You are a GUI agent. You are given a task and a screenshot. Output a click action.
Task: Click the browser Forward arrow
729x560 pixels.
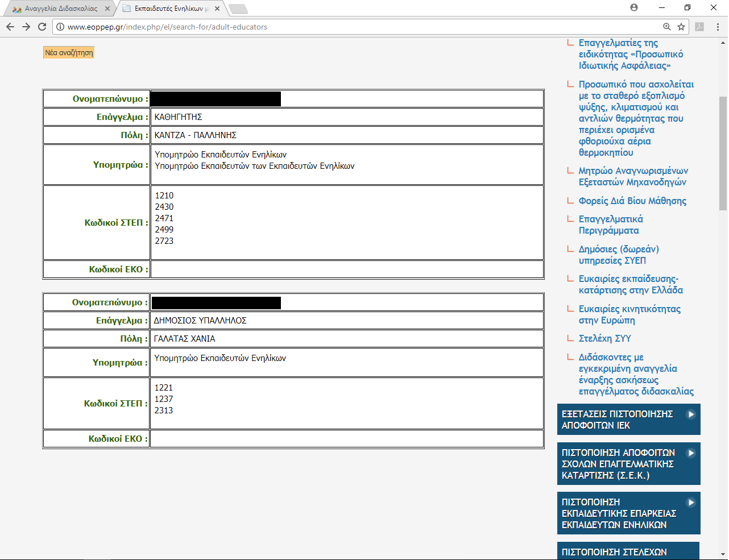[26, 27]
